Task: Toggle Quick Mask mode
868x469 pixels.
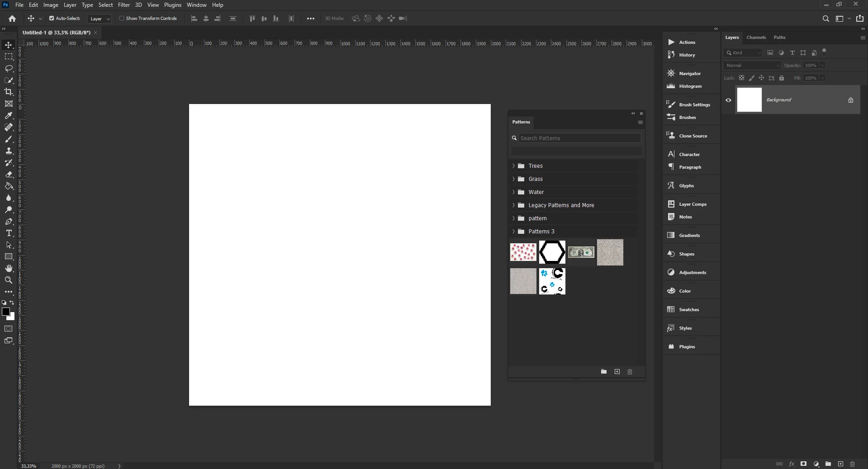Action: point(9,329)
